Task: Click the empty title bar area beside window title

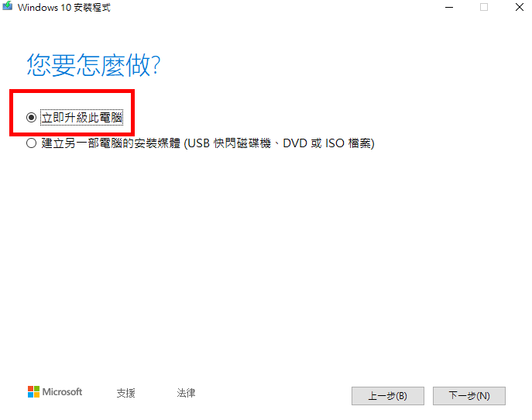Action: click(272, 7)
